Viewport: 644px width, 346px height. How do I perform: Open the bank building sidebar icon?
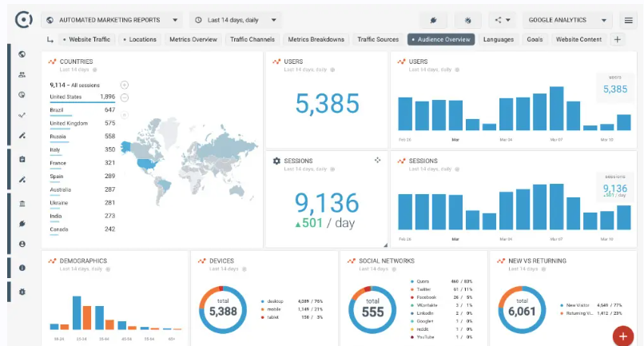coord(22,204)
